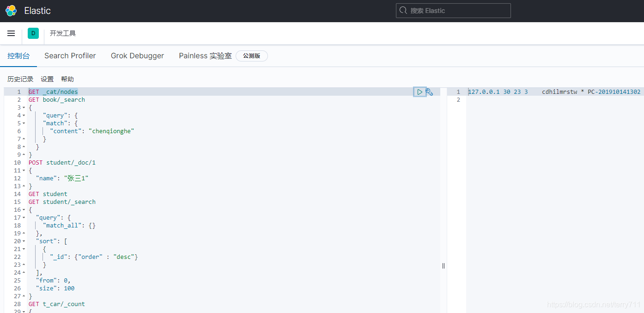Click the editor and output splitter handle
Screen dimensions: 644x313
(x=444, y=266)
